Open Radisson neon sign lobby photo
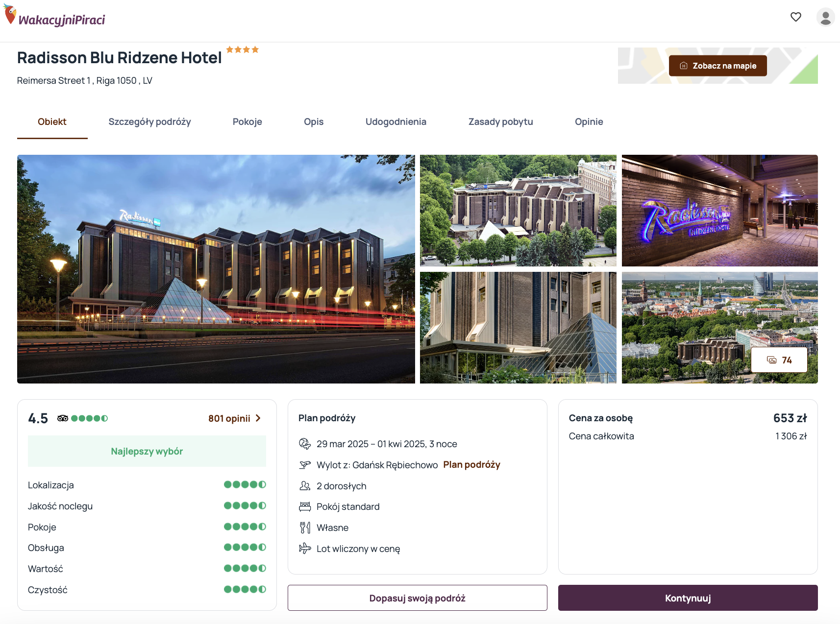 click(x=720, y=211)
